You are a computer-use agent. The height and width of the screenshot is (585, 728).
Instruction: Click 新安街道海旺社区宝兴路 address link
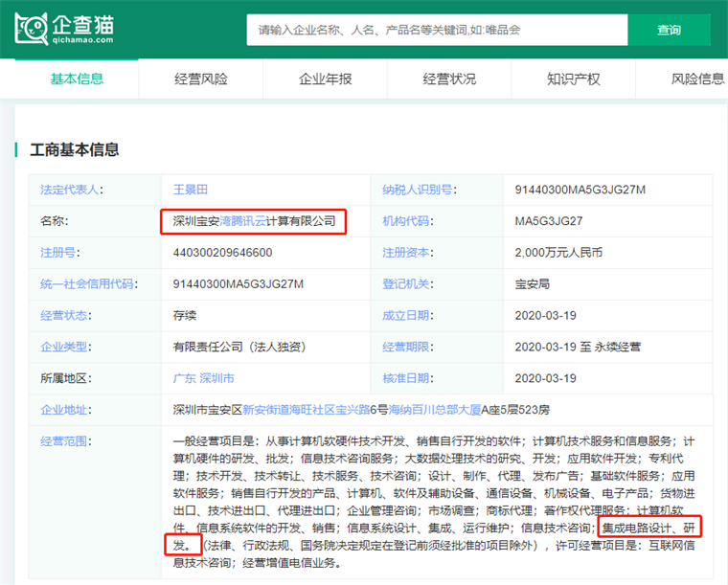pos(302,410)
